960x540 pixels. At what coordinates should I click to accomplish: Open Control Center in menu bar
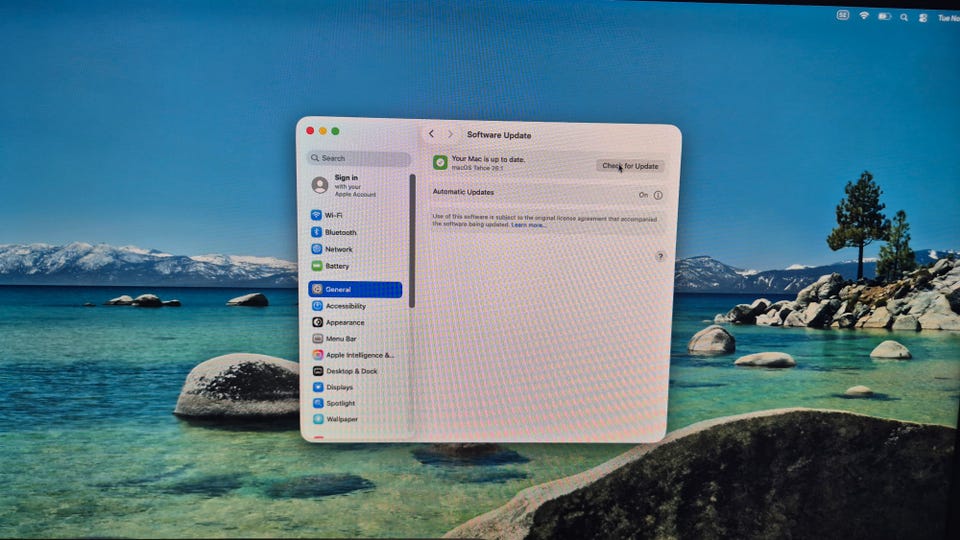point(923,18)
